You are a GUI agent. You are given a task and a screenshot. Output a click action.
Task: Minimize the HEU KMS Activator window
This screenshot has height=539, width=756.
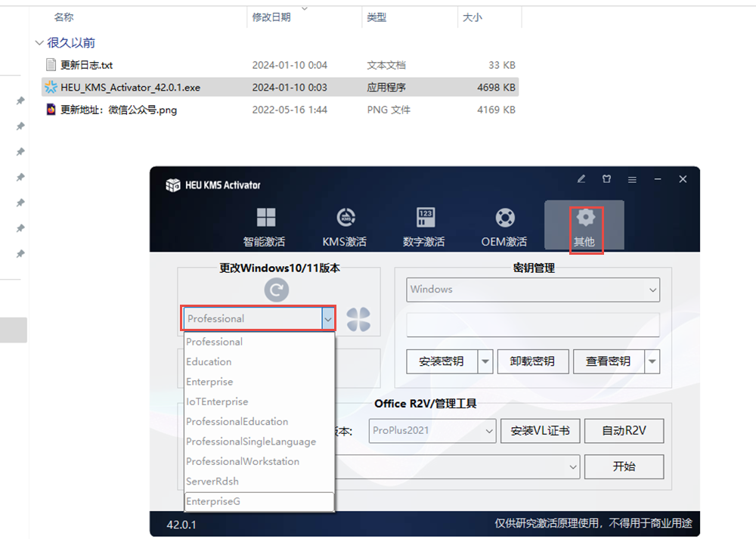point(658,179)
